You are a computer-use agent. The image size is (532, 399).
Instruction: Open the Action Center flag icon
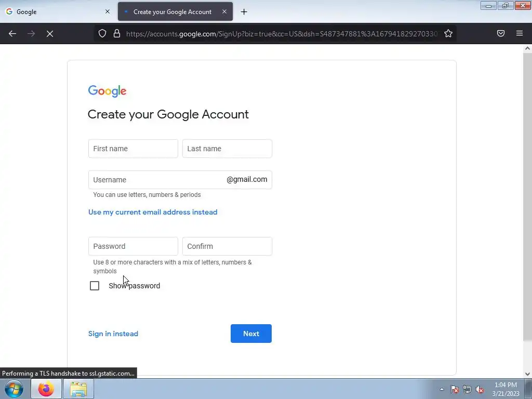click(x=455, y=389)
